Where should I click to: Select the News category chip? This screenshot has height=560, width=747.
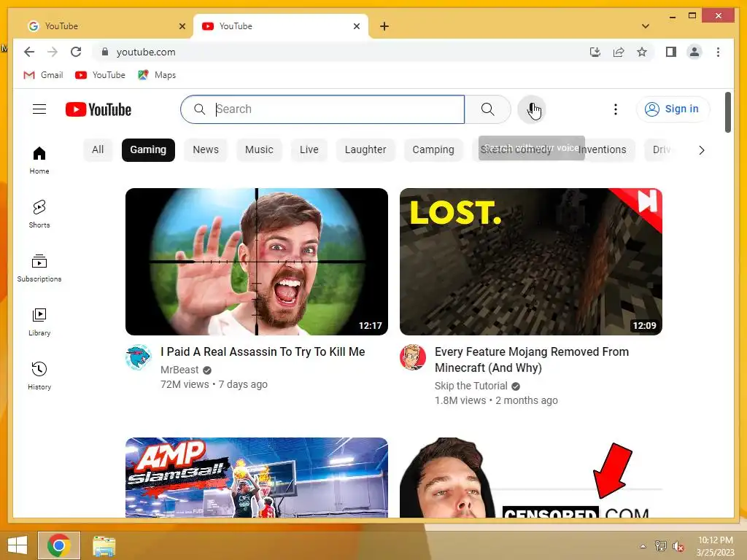tap(206, 150)
